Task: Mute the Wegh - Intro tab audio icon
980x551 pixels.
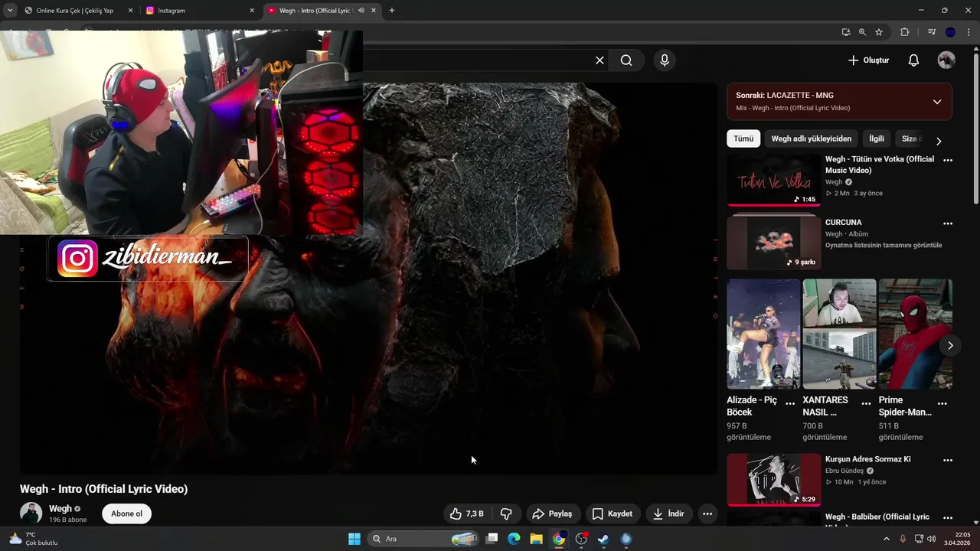Action: [x=361, y=11]
